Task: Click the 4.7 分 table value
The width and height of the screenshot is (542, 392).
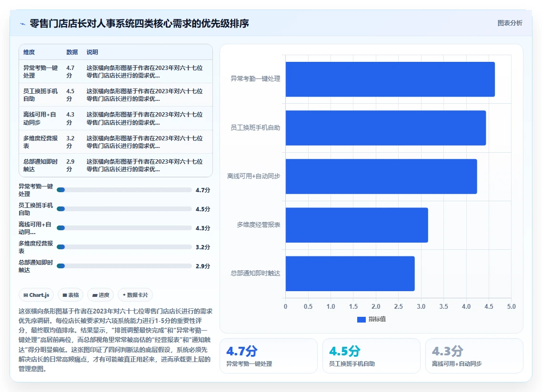Action: [x=70, y=71]
